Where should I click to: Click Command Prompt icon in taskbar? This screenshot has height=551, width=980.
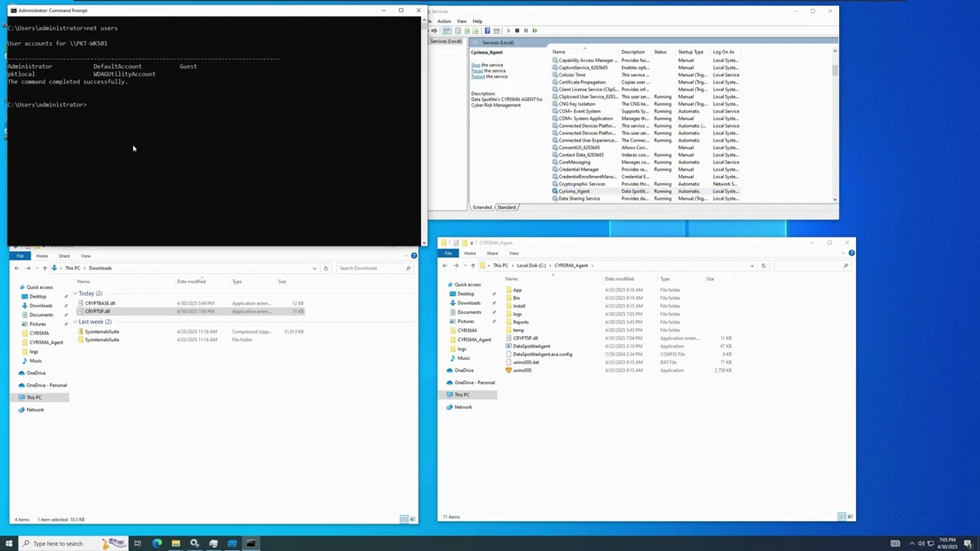point(250,543)
